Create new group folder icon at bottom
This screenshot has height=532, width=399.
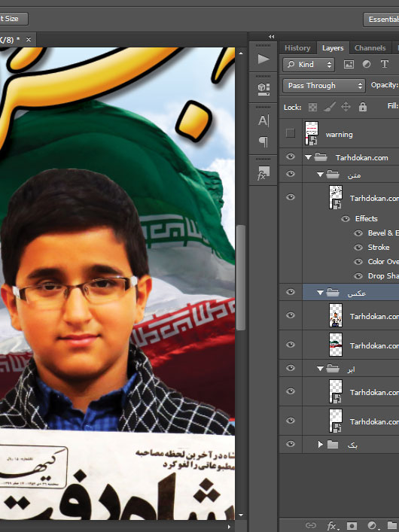coord(393,526)
